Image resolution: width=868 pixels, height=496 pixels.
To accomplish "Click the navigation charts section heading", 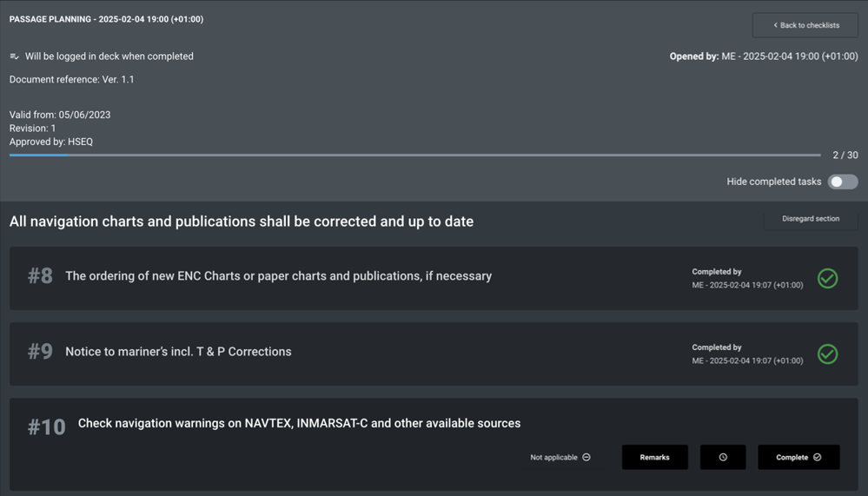I will (242, 222).
